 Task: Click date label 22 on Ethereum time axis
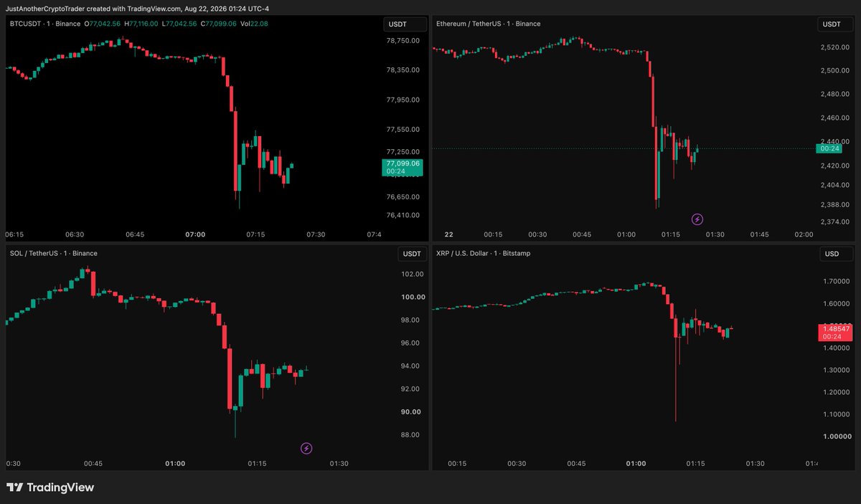click(x=448, y=234)
